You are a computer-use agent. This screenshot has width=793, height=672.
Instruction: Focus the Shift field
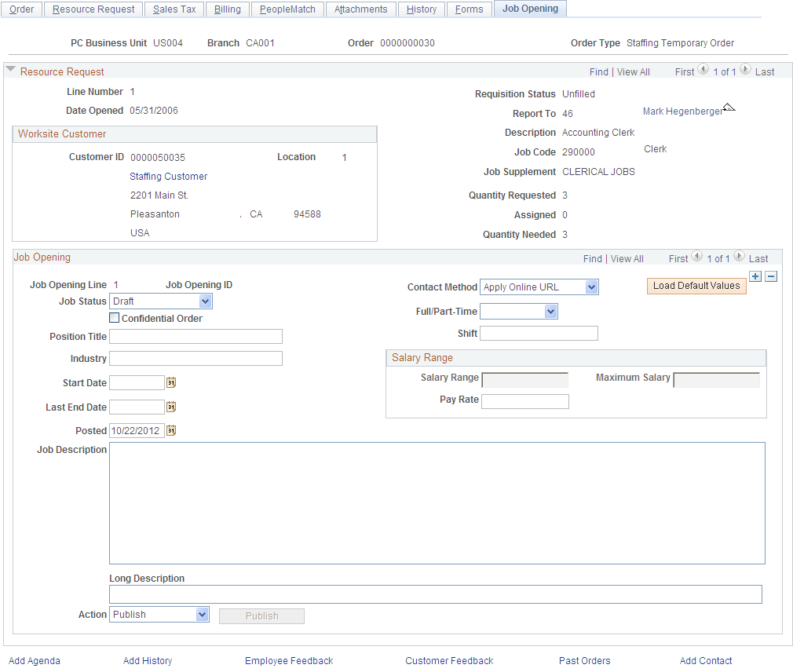pos(539,333)
